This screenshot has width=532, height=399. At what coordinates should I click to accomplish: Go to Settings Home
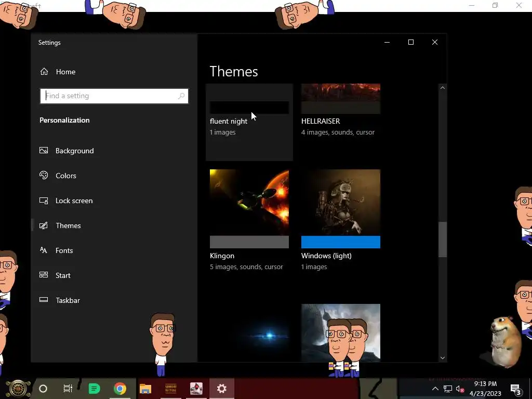click(58, 72)
